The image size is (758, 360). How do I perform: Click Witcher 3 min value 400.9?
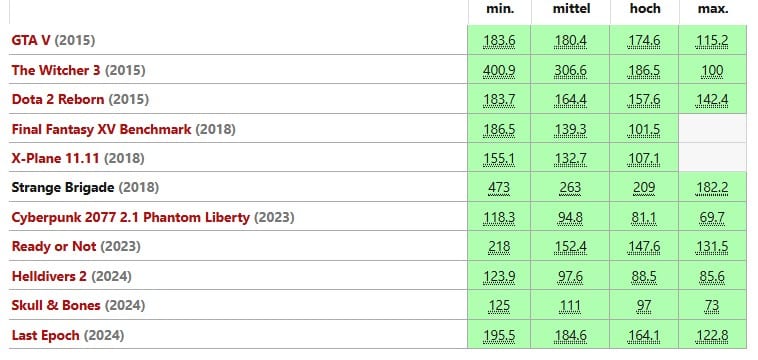[499, 71]
